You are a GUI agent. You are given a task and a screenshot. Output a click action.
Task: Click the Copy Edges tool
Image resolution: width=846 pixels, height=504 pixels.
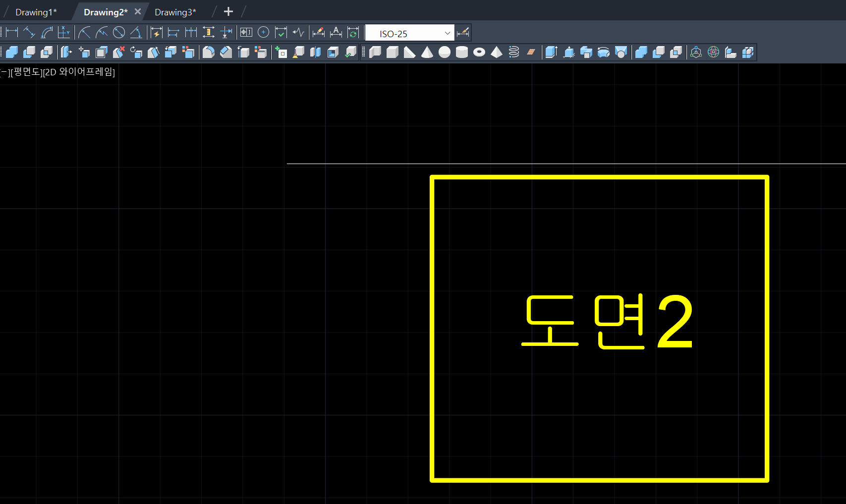(x=243, y=52)
